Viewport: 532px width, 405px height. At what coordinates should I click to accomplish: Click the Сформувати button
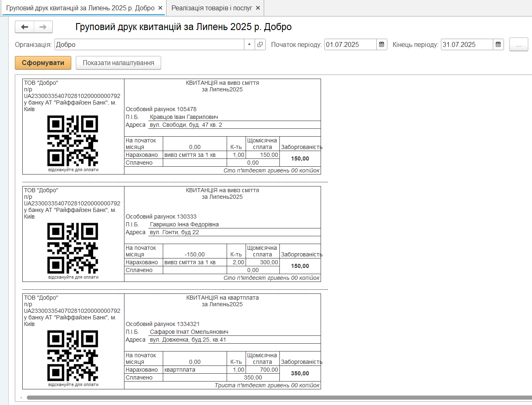coord(43,63)
